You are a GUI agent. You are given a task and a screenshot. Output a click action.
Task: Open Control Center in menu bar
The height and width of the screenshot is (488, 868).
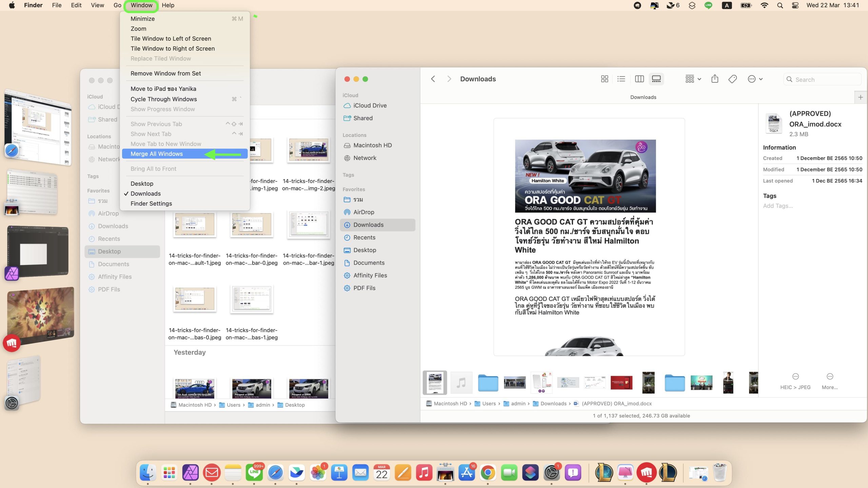(795, 5)
